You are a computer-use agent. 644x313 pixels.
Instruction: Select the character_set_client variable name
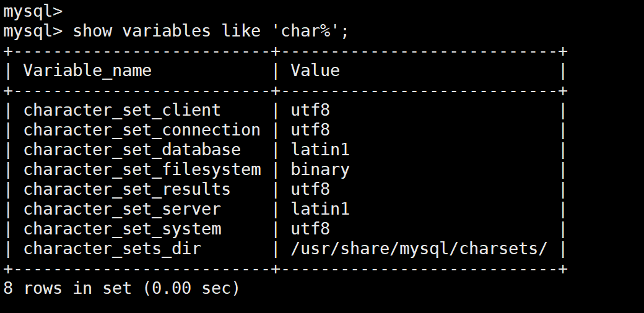(122, 110)
